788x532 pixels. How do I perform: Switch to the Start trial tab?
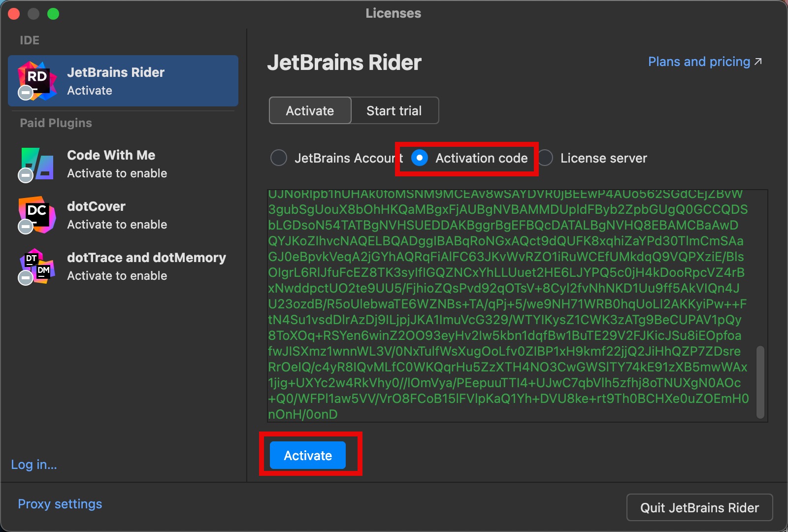pos(394,111)
